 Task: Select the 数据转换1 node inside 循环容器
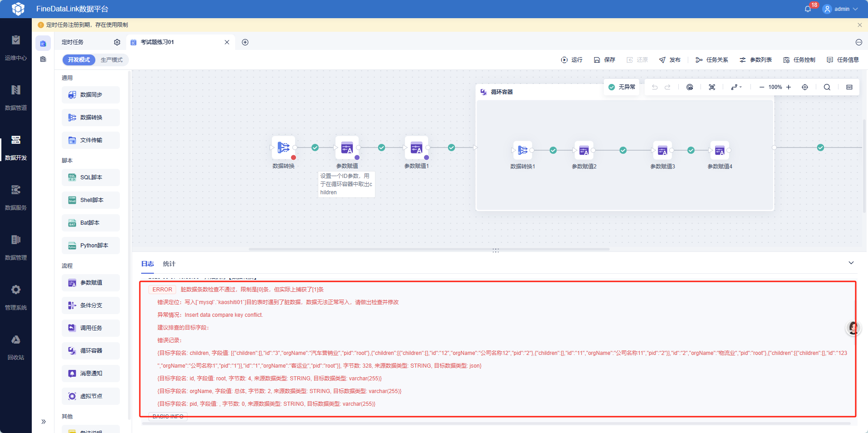[523, 150]
